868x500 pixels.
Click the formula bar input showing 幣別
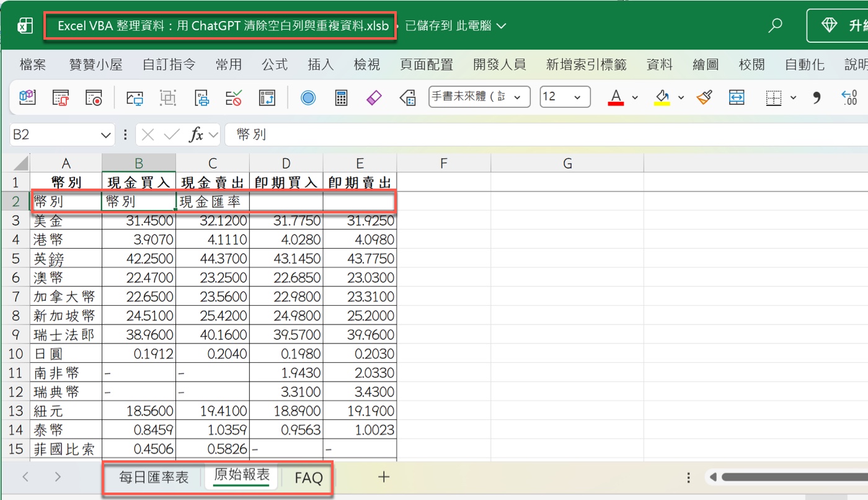546,135
